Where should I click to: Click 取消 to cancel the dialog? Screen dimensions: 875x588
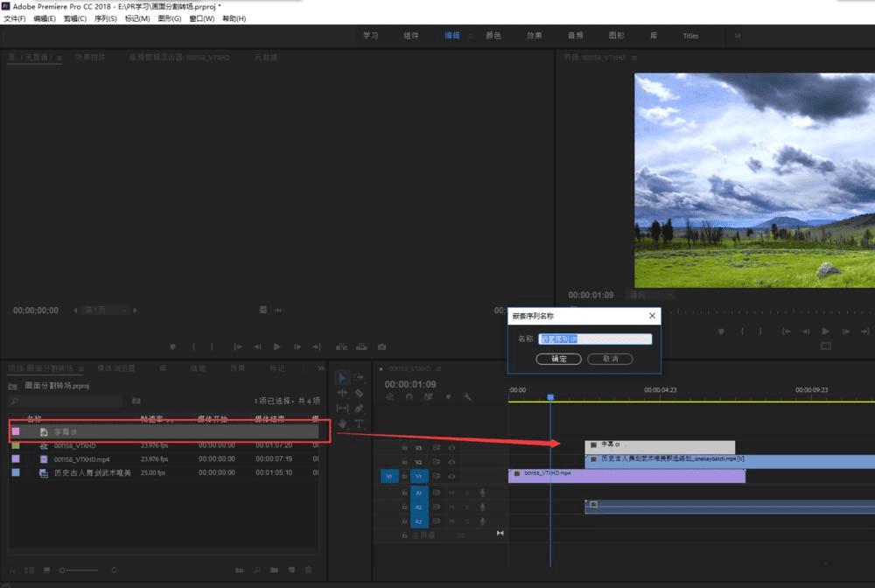pos(609,359)
